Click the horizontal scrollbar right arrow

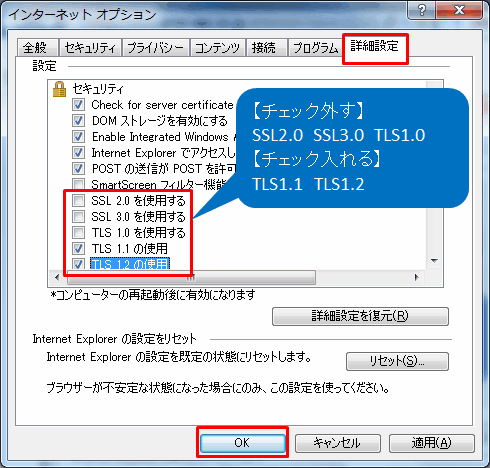416,277
